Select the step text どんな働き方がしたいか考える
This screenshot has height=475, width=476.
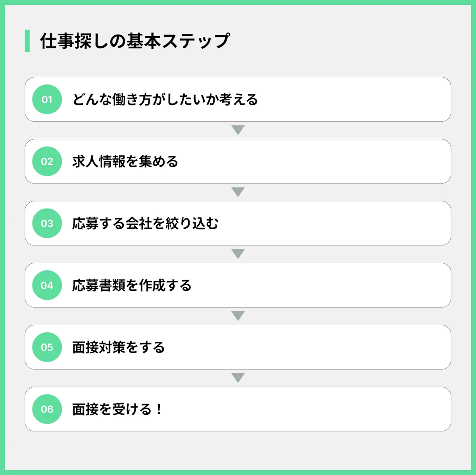pos(165,100)
